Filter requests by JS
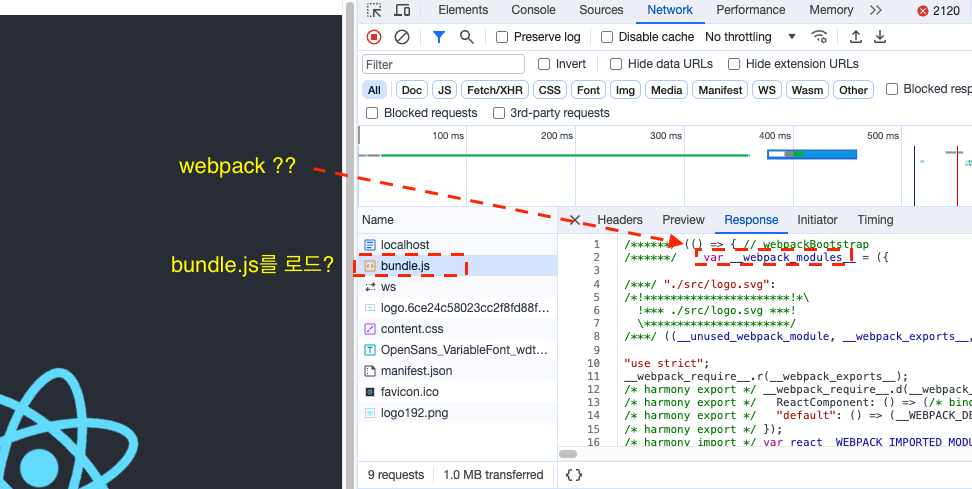The height and width of the screenshot is (489, 972). click(x=444, y=90)
